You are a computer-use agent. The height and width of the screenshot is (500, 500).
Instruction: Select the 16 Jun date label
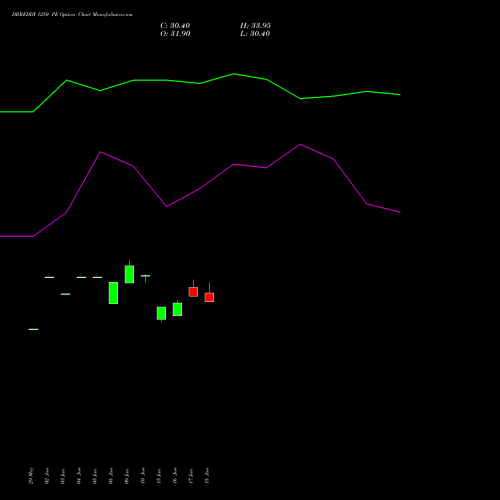point(175,476)
